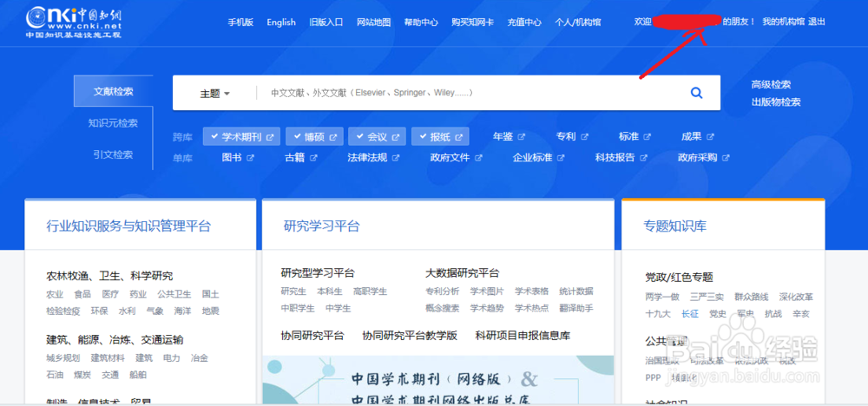This screenshot has width=868, height=406.
Task: Open the 农业 industry link
Action: pos(55,294)
